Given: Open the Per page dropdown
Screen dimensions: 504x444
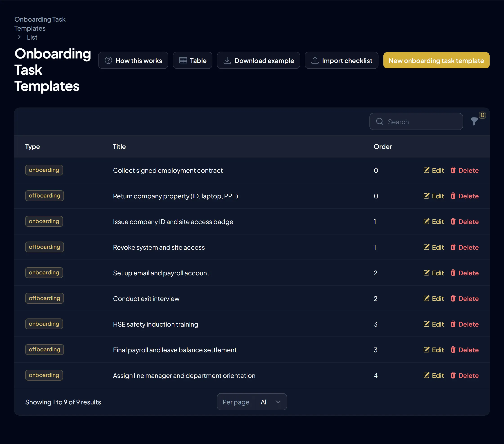Looking at the screenshot, I should 270,402.
